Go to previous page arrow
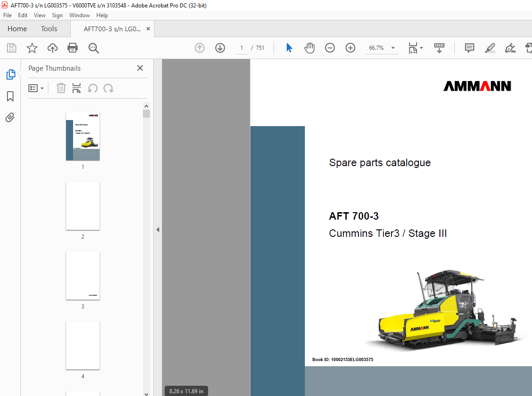 [200, 48]
